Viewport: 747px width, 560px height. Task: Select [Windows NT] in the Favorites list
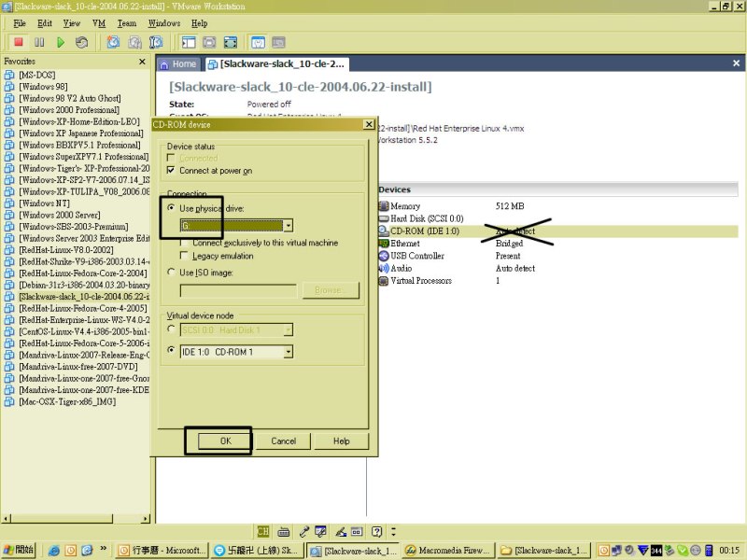click(44, 203)
